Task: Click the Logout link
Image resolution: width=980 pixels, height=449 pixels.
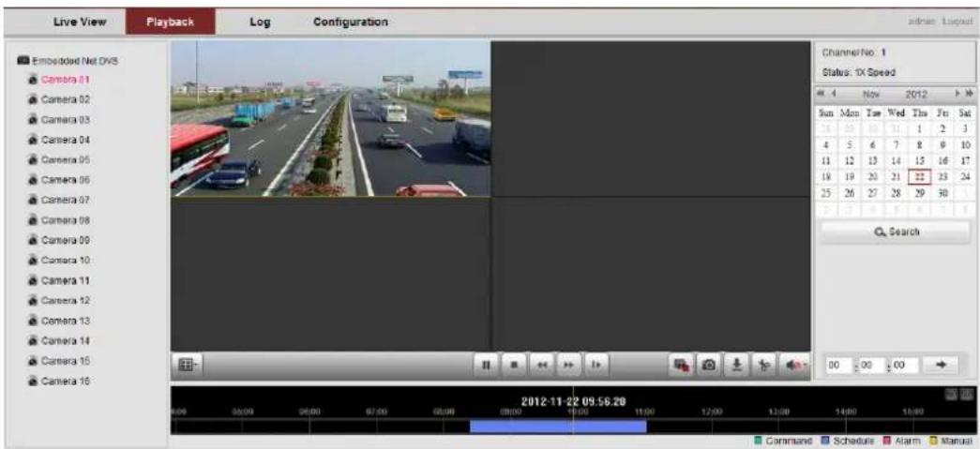Action: tap(958, 22)
